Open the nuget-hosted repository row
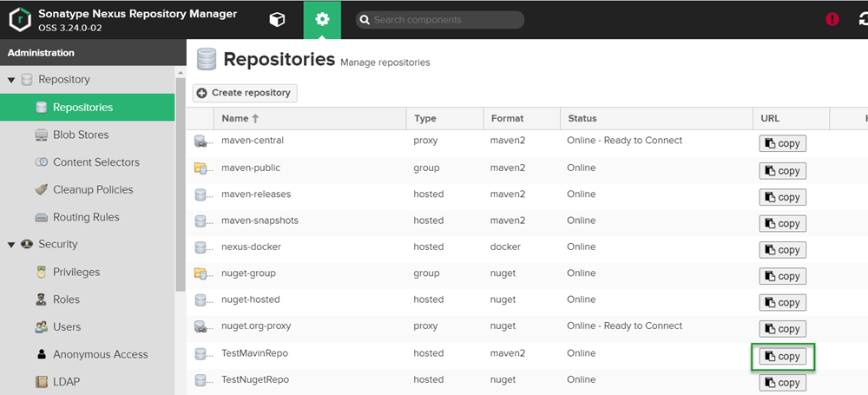 click(x=251, y=300)
